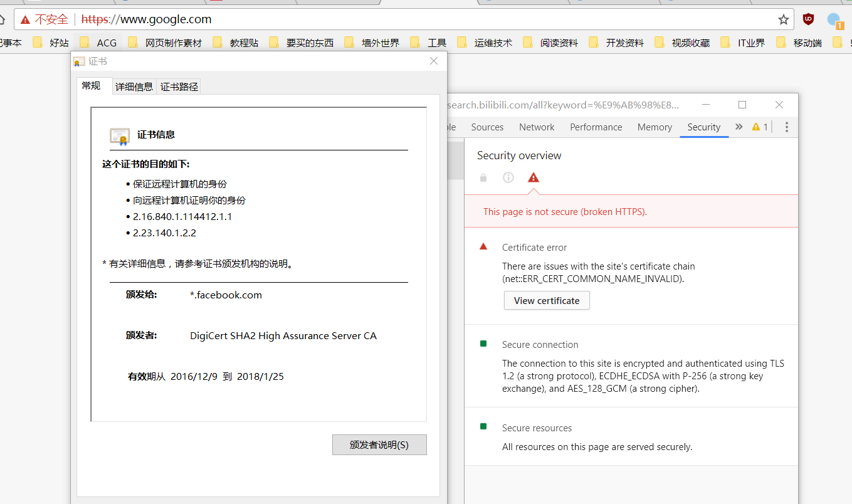
Task: Click the info circle icon in Security overview
Action: [x=508, y=177]
